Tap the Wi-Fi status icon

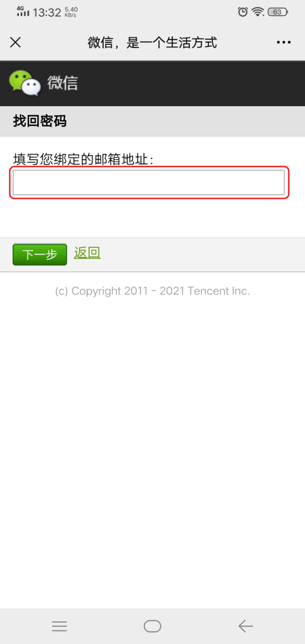(x=258, y=12)
